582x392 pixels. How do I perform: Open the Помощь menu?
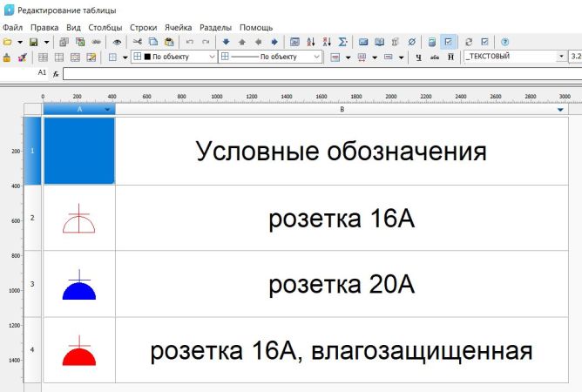[256, 28]
